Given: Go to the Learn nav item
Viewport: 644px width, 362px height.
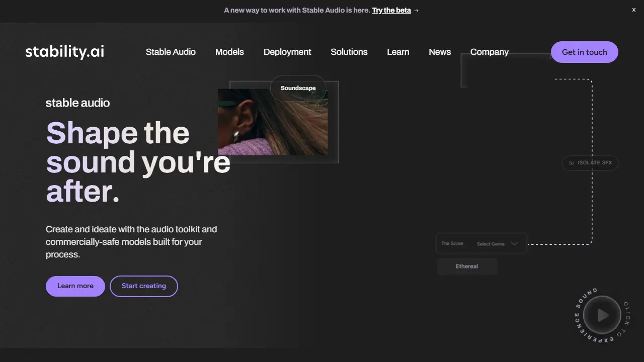Looking at the screenshot, I should 398,52.
